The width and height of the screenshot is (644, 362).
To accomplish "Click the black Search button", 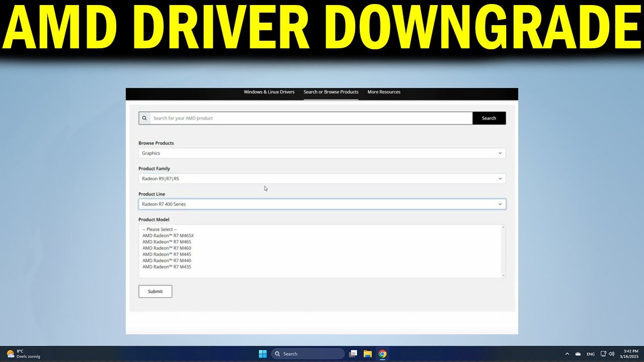I will 489,118.
